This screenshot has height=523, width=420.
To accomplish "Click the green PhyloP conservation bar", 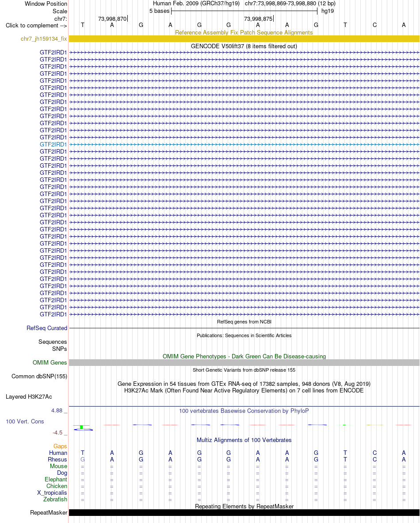I will point(81,427).
